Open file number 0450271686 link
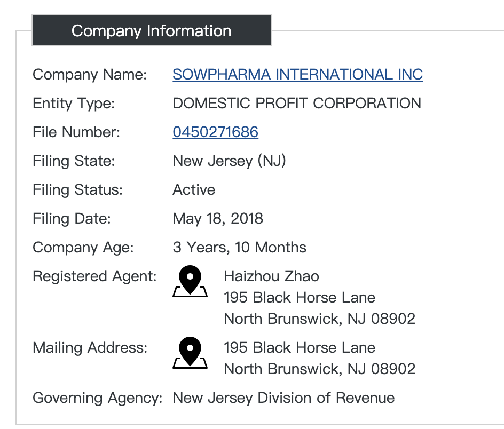 point(215,132)
